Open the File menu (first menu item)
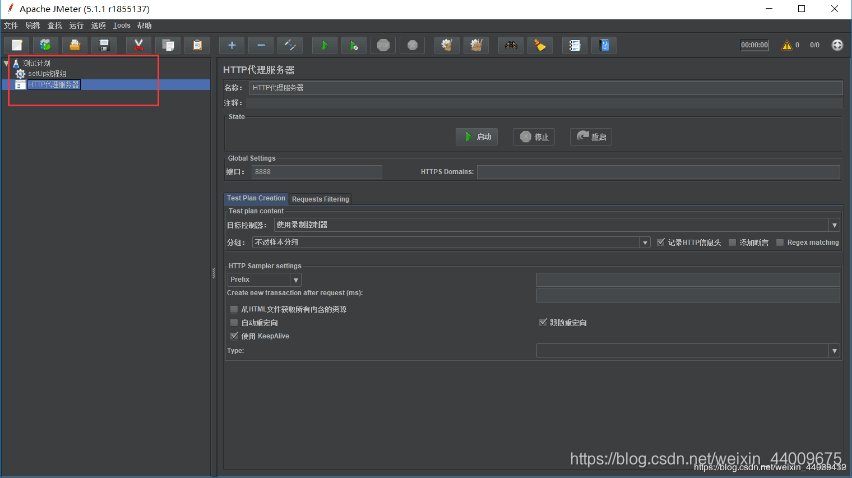This screenshot has height=478, width=852. click(11, 26)
